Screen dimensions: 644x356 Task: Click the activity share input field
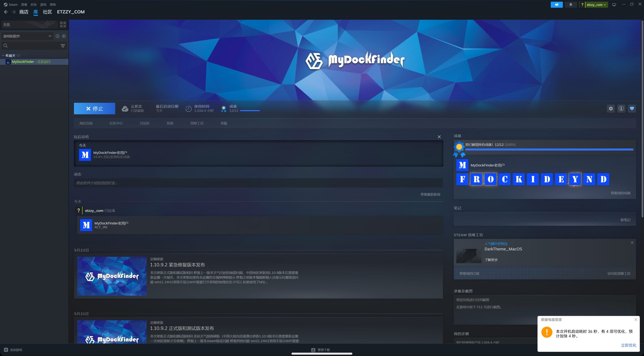[x=258, y=183]
